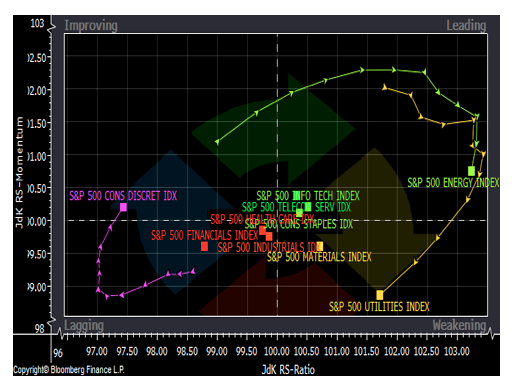Viewport: 516px width, 392px height.
Task: Click the Lagging quadrant label
Action: tap(84, 325)
